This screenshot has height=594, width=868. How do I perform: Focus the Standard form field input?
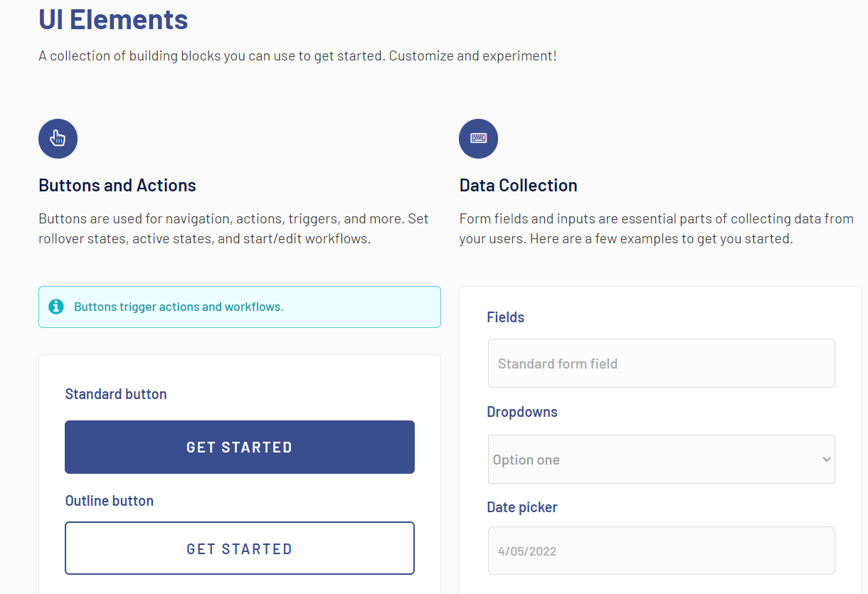tap(661, 364)
